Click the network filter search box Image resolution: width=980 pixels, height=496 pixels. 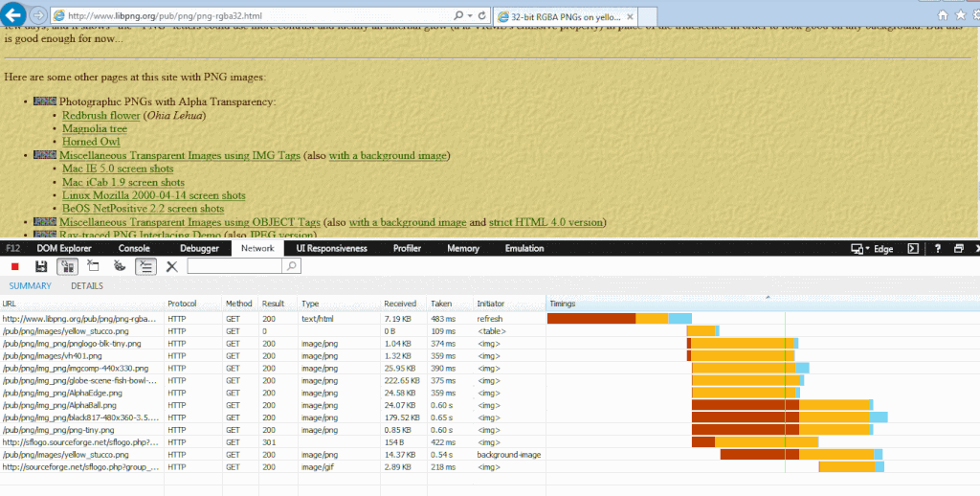tap(235, 266)
